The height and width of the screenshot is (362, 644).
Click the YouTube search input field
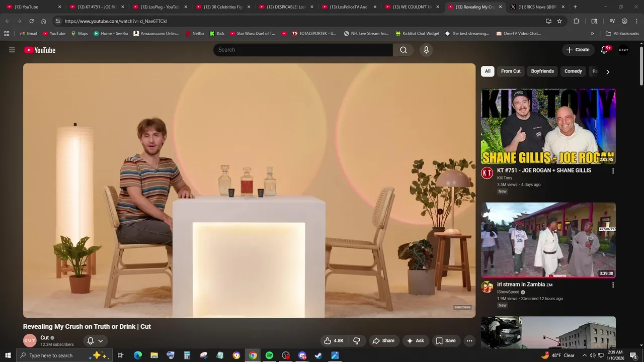[x=303, y=50]
